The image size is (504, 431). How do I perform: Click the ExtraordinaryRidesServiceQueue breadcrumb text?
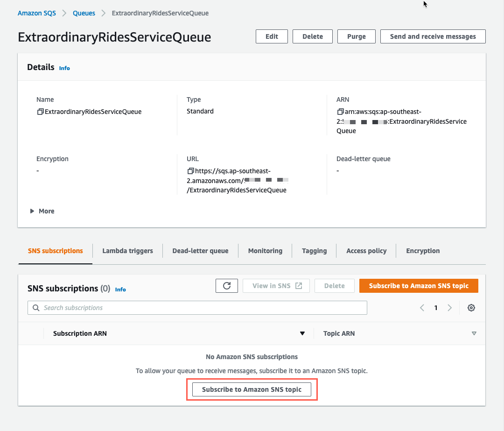[160, 13]
